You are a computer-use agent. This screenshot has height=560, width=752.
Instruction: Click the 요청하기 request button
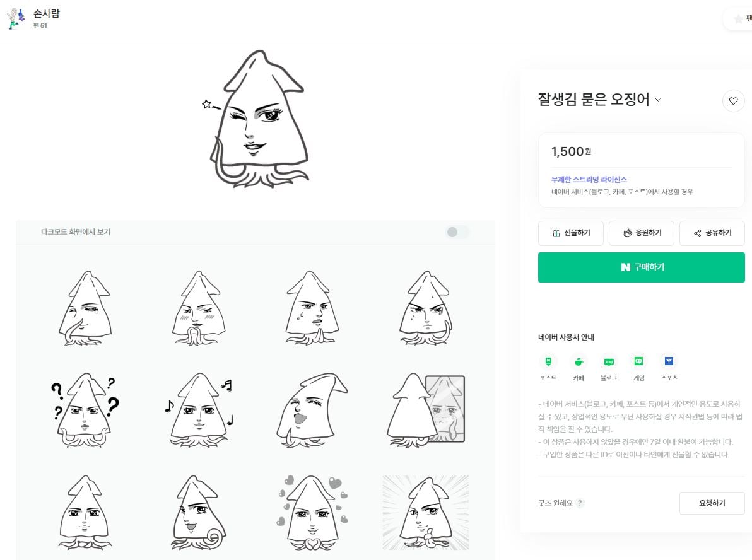point(712,503)
